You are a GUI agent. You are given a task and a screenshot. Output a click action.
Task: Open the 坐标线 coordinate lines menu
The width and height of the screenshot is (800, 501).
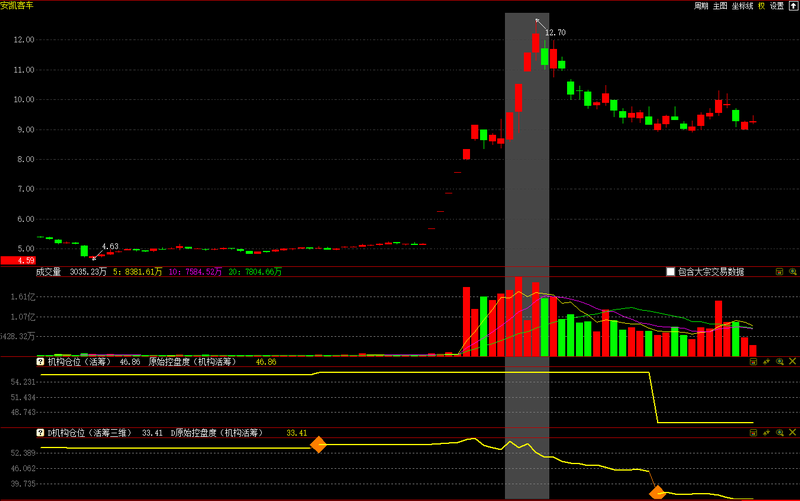coord(742,6)
